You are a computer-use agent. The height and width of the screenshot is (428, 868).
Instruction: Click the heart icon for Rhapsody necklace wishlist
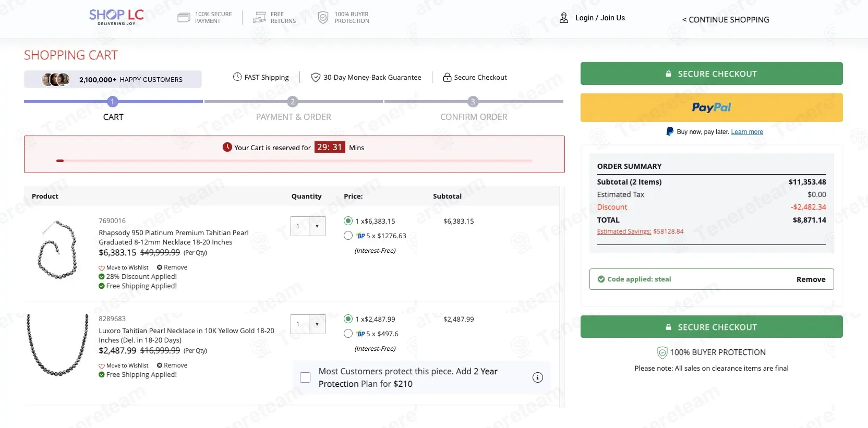(x=102, y=268)
